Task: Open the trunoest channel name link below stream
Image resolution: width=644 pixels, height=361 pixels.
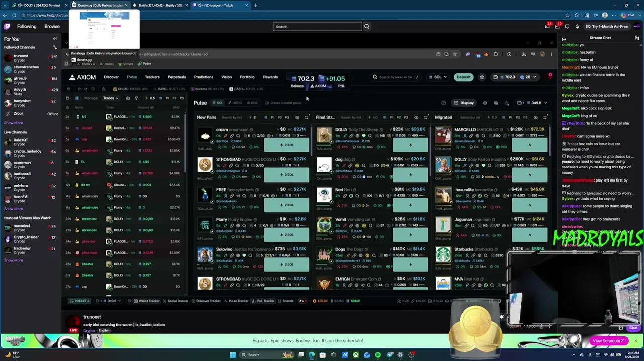Action: (x=92, y=317)
